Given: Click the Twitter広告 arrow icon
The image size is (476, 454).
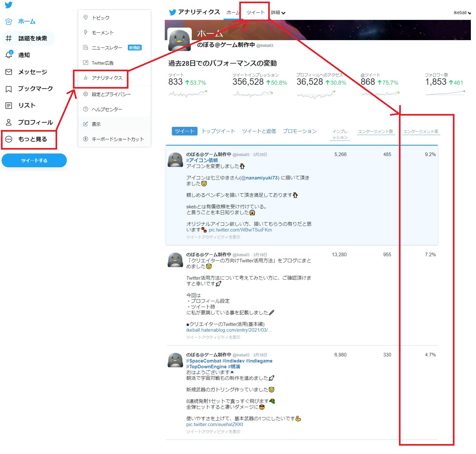Looking at the screenshot, I should [x=85, y=63].
